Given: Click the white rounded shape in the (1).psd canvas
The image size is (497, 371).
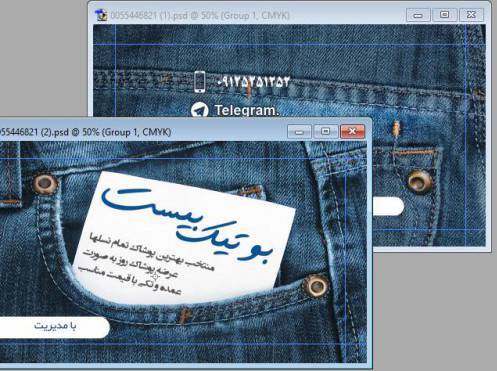Looking at the screenshot, I should (388, 206).
